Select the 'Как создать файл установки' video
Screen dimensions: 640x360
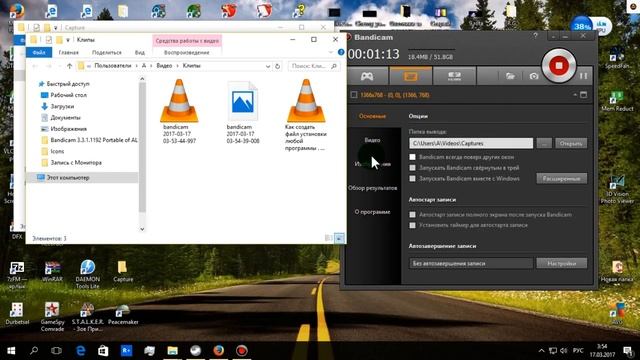[306, 115]
